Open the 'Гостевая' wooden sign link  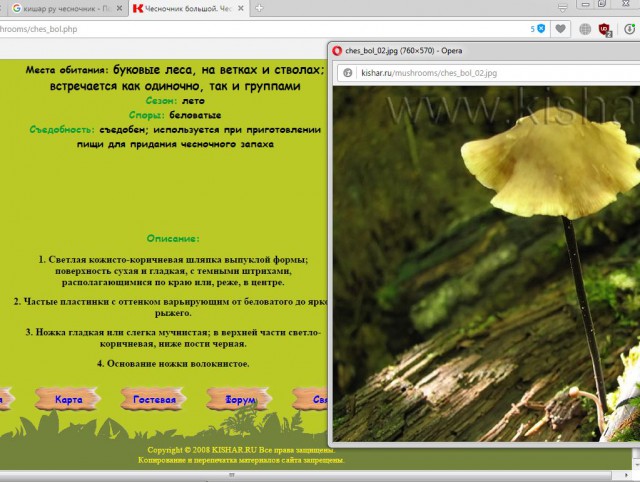tap(154, 399)
